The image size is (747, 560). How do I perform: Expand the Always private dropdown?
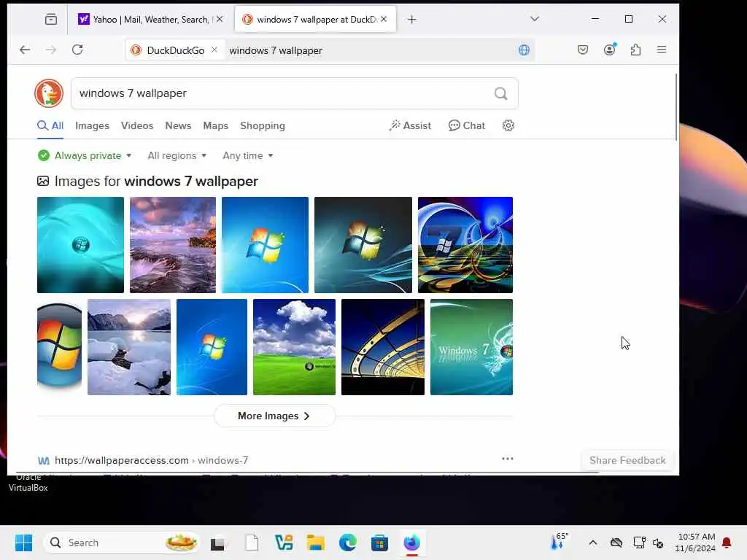pyautogui.click(x=85, y=156)
